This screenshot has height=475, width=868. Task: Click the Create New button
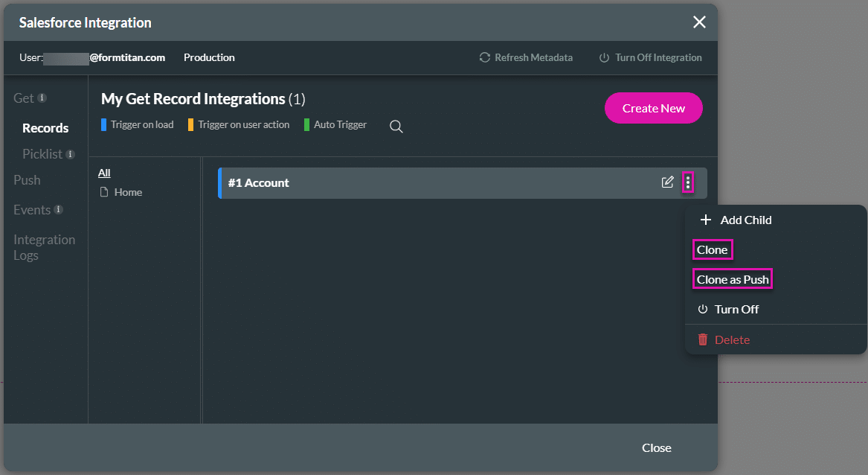(x=653, y=108)
